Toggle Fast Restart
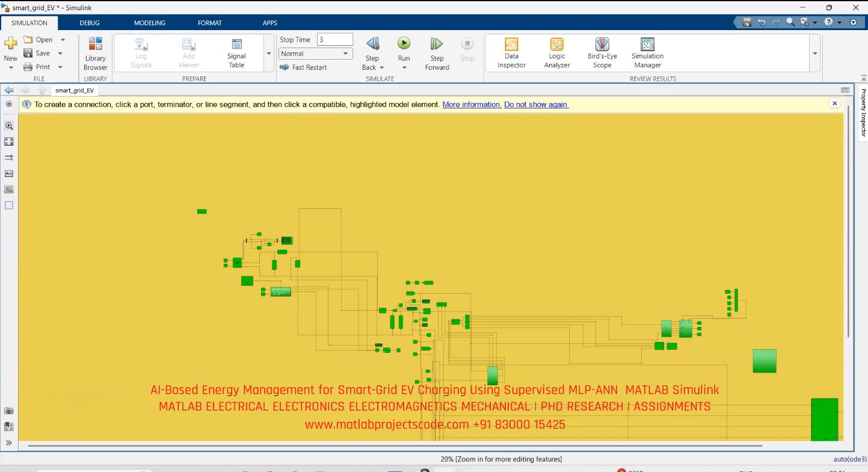This screenshot has width=868, height=472. [x=303, y=67]
